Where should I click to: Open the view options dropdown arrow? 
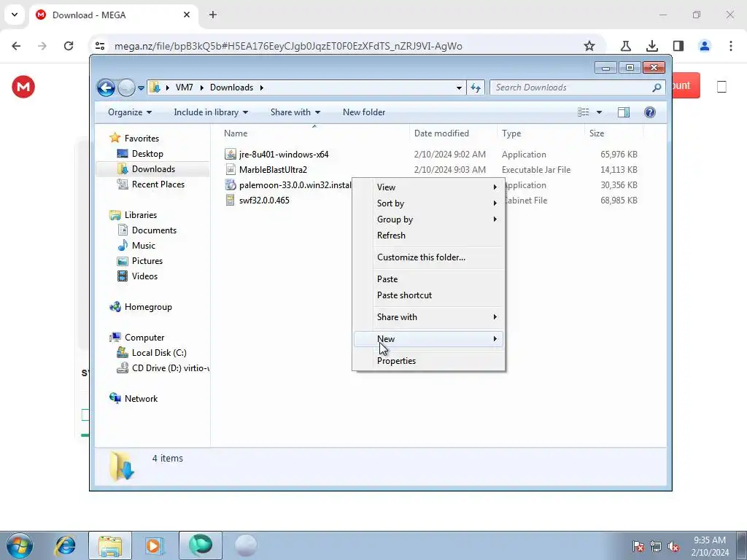(x=600, y=112)
